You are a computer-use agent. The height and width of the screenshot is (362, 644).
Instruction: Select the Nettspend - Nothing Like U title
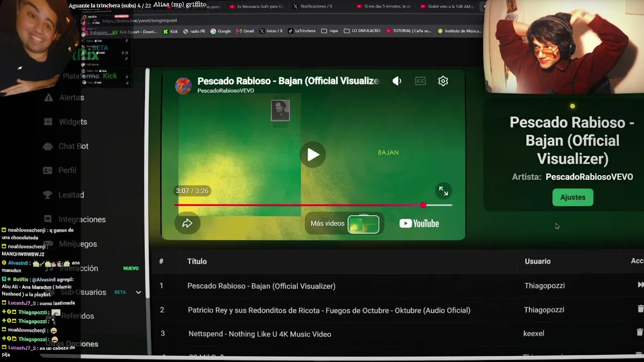[x=260, y=334]
